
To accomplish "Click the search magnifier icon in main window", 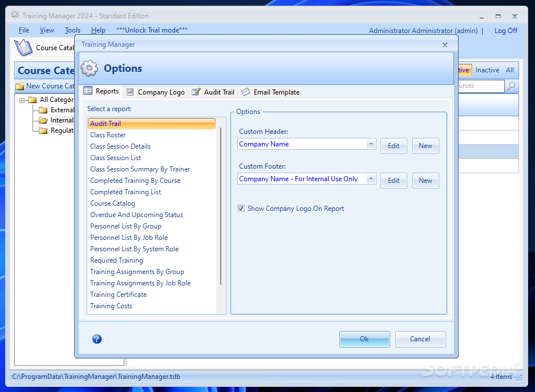I will (511, 86).
